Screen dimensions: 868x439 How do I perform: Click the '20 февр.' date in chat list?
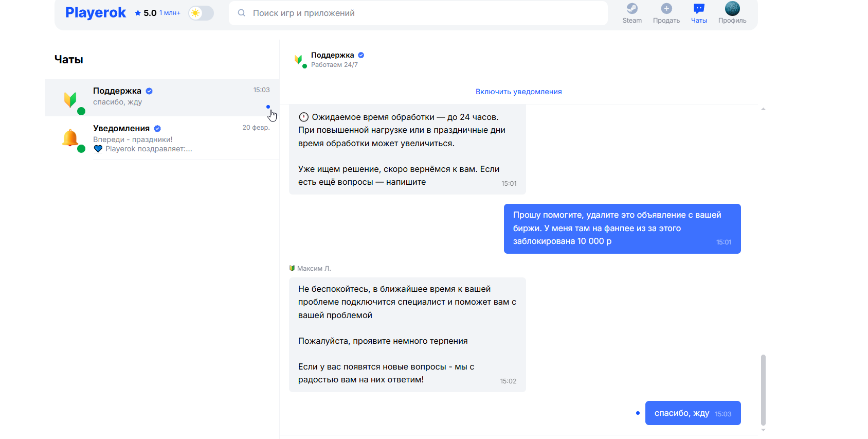coord(256,128)
